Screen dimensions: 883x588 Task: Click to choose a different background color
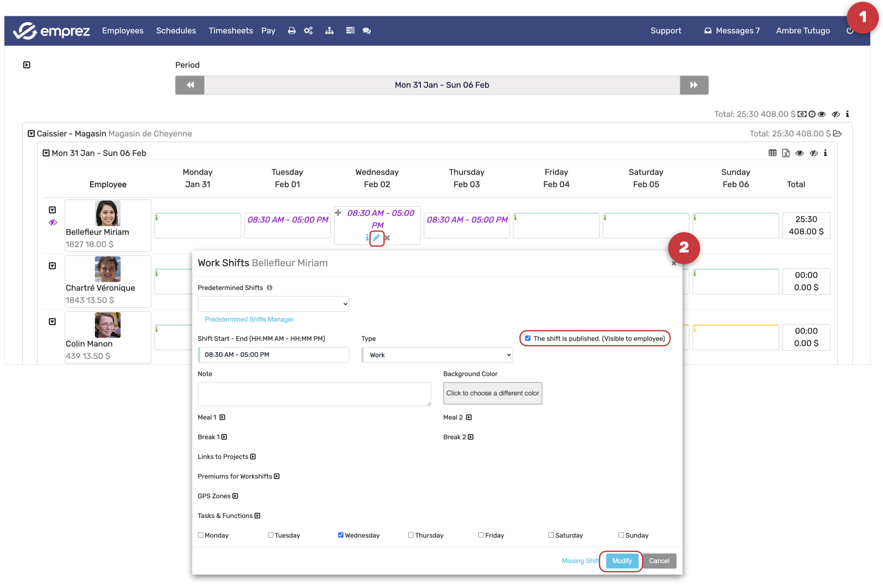pos(492,393)
